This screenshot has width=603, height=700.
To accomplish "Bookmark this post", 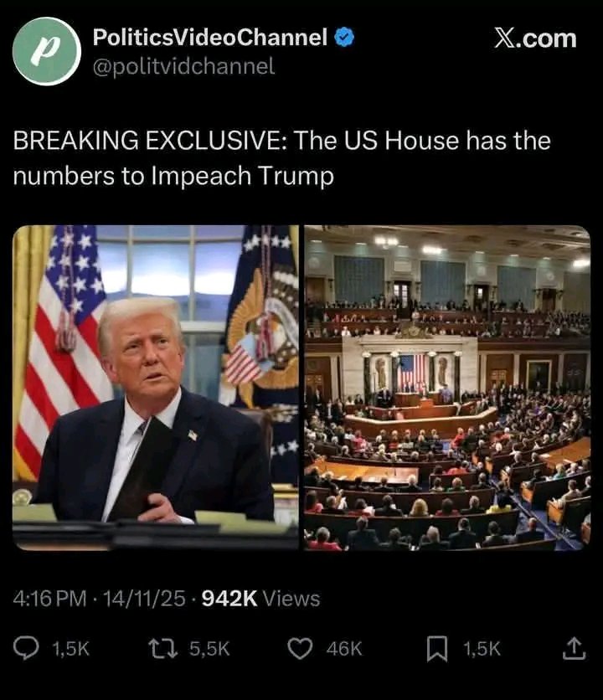I will click(437, 649).
